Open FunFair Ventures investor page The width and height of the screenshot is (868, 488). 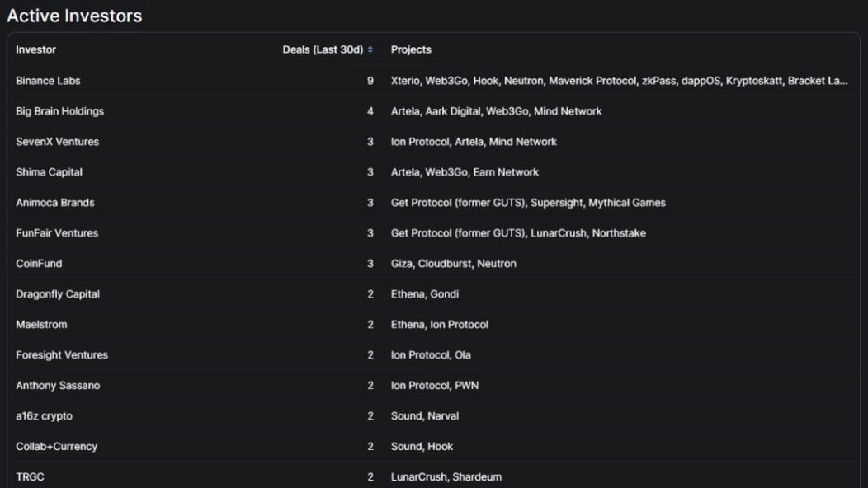point(57,233)
